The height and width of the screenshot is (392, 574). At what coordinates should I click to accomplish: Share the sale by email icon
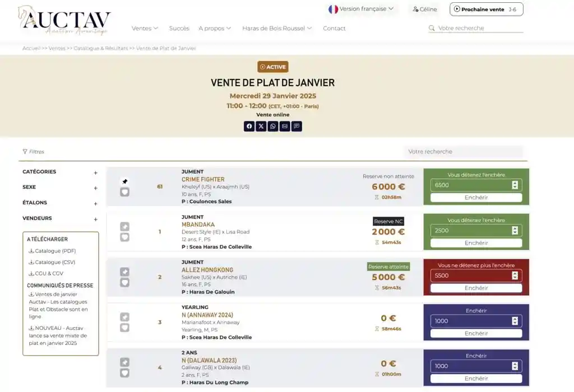click(285, 126)
